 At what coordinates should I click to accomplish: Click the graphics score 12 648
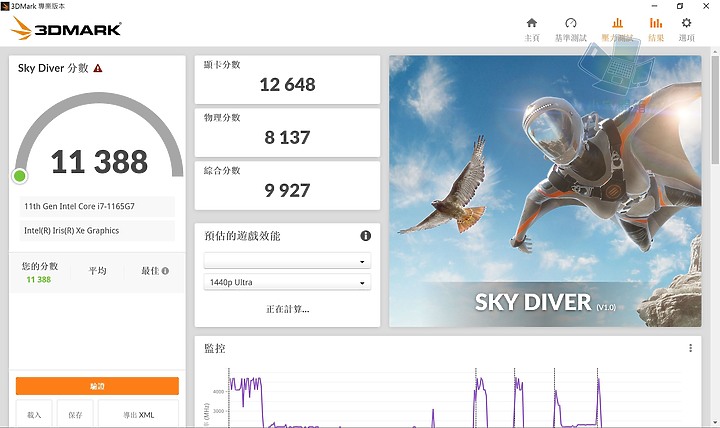[287, 84]
